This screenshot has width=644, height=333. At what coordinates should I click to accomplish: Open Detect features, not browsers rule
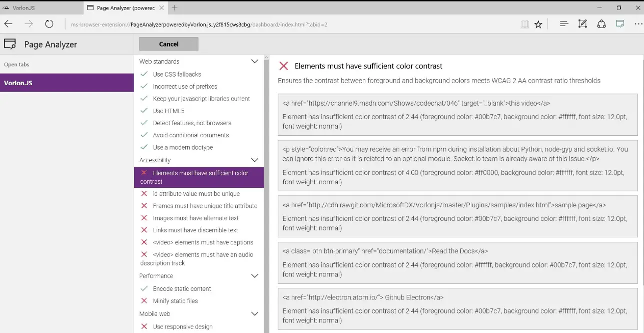pyautogui.click(x=192, y=123)
